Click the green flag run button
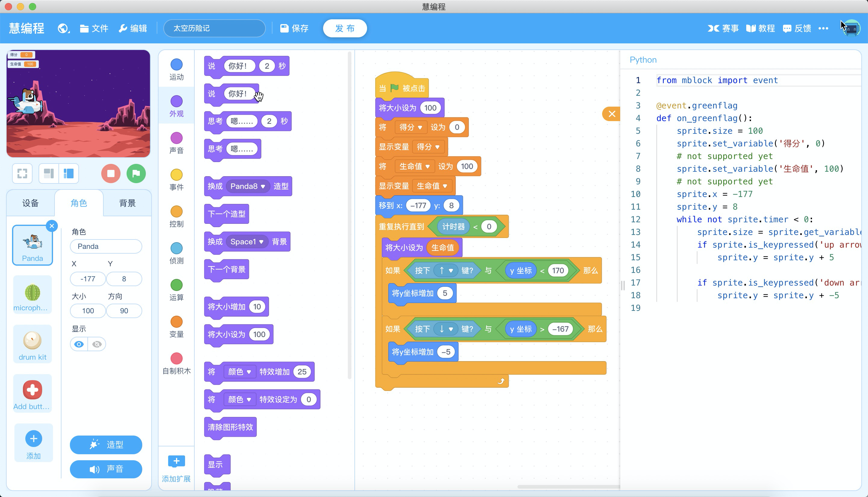 click(136, 173)
